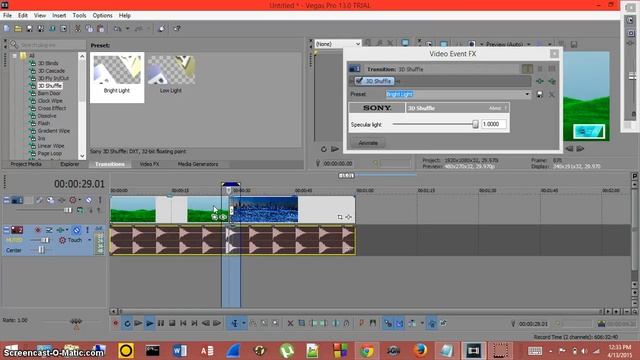This screenshot has width=640, height=360.
Task: Switch to the Project Media tab
Action: tap(26, 164)
